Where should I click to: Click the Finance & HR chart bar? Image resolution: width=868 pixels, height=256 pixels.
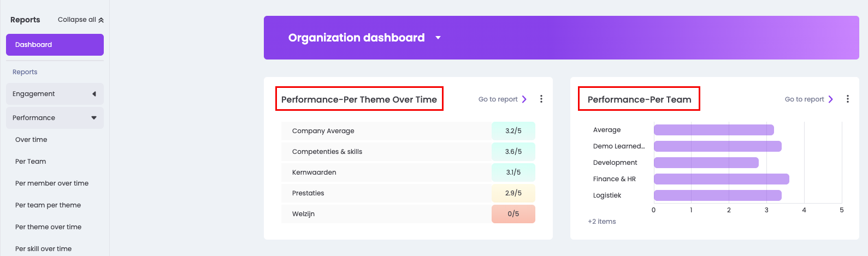pos(721,179)
